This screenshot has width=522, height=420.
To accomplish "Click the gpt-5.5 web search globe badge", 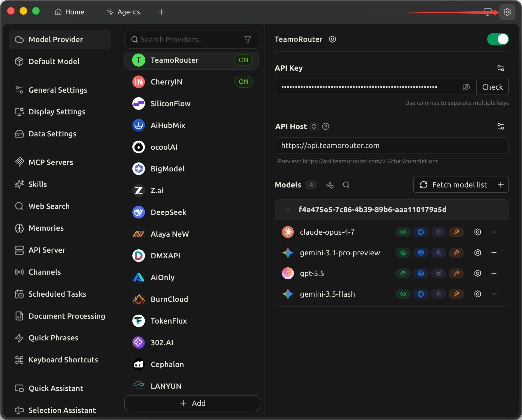I will [421, 273].
